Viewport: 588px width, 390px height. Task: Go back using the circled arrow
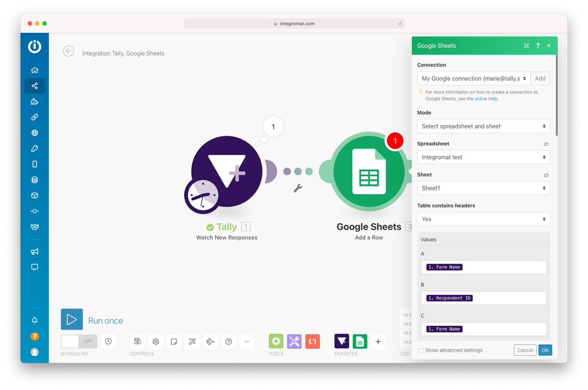69,51
